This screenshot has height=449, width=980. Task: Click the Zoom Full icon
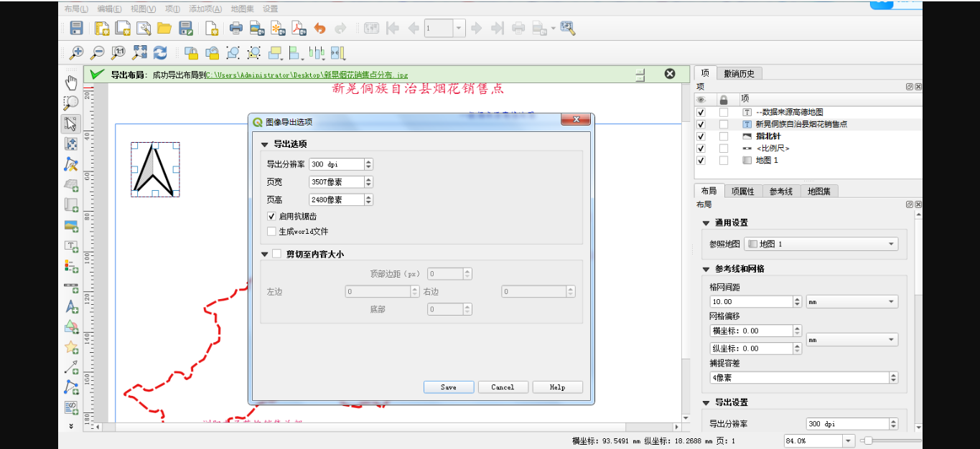click(x=139, y=52)
